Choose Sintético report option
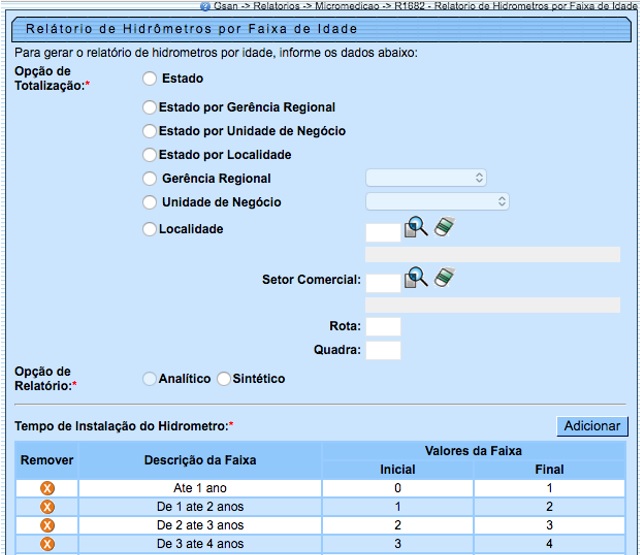 coord(224,379)
